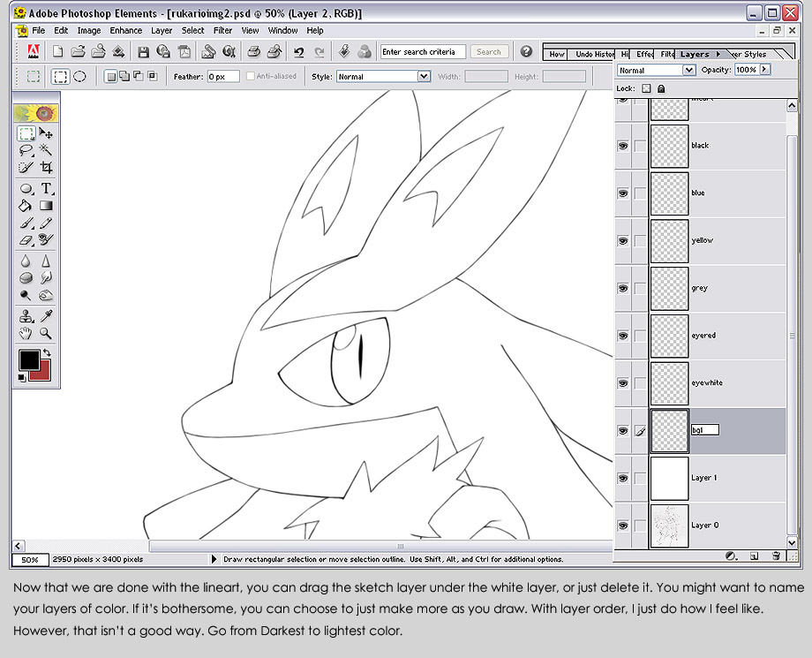Open the Enhance menu
Image resolution: width=812 pixels, height=658 pixels.
[x=126, y=31]
